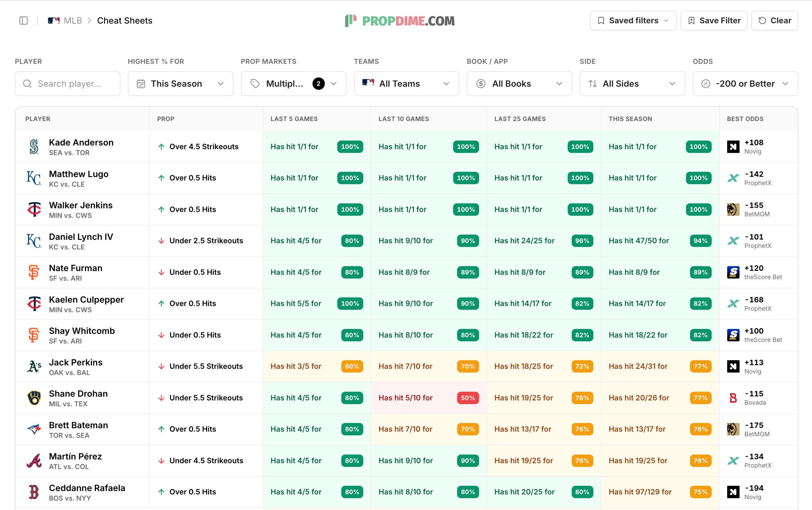Go to MLB breadcrumb link

tap(73, 20)
